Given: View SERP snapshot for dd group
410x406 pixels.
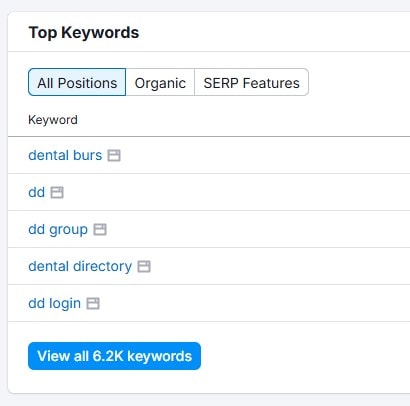Looking at the screenshot, I should [100, 229].
